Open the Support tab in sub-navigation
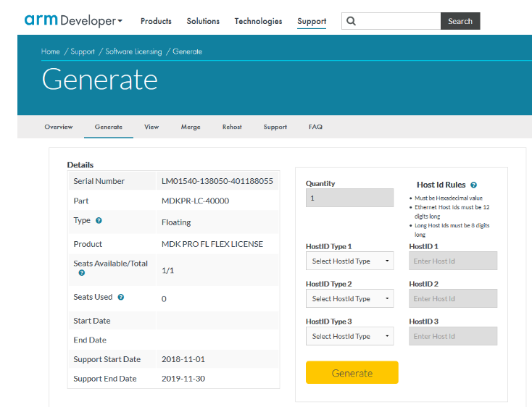 click(x=275, y=127)
